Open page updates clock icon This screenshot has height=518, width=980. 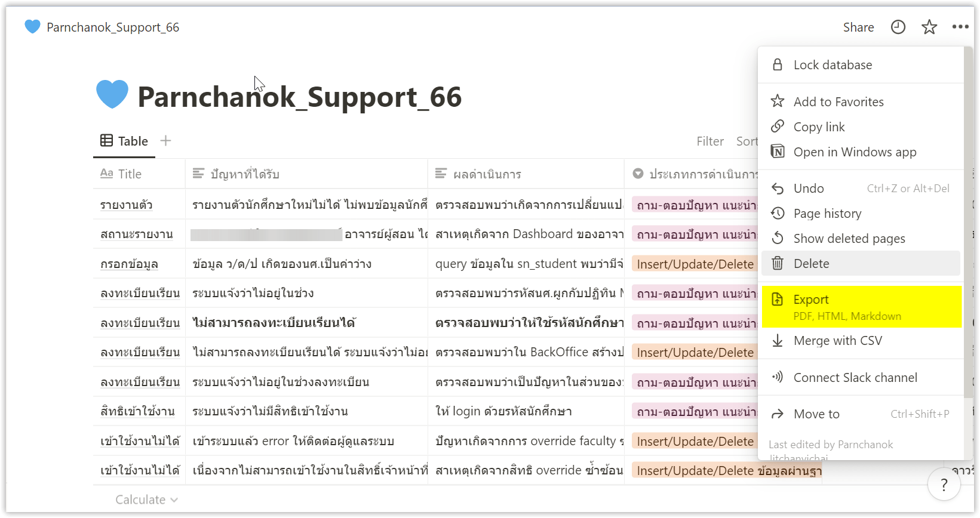click(x=898, y=27)
